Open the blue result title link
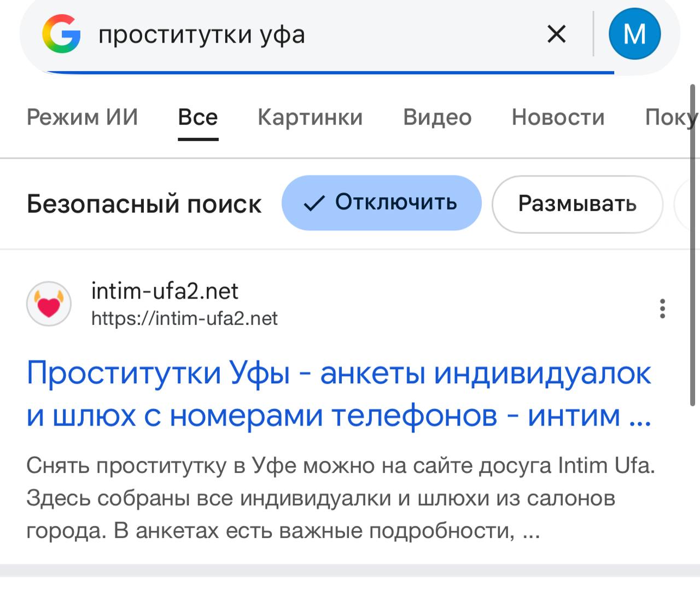Image resolution: width=700 pixels, height=596 pixels. (x=339, y=394)
